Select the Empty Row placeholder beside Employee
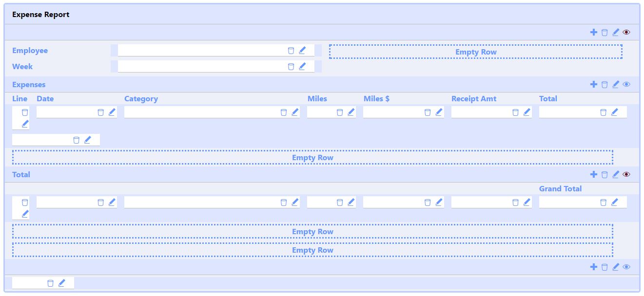Image resolution: width=644 pixels, height=296 pixels. coord(476,52)
